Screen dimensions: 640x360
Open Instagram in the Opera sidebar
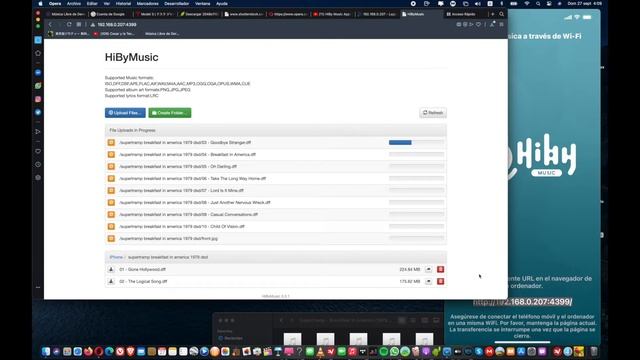[38, 99]
